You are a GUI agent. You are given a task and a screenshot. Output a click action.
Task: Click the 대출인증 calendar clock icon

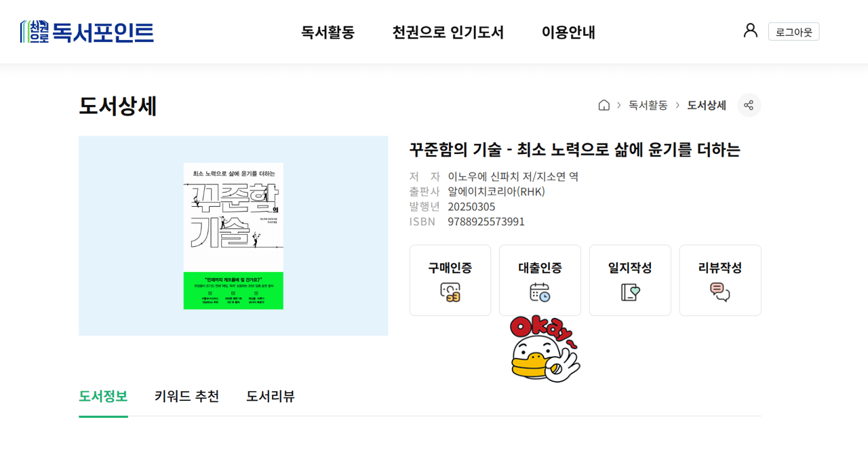tap(540, 292)
